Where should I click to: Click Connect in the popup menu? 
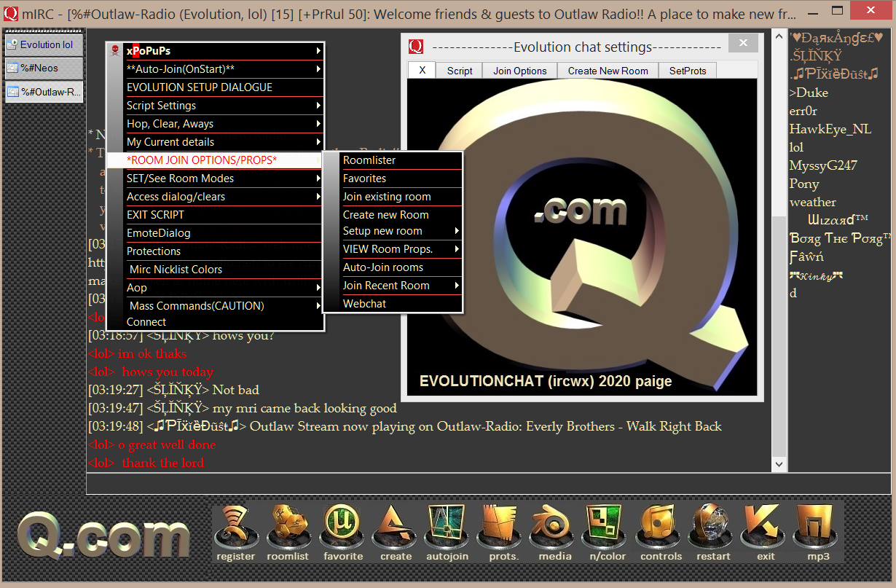[x=215, y=322]
